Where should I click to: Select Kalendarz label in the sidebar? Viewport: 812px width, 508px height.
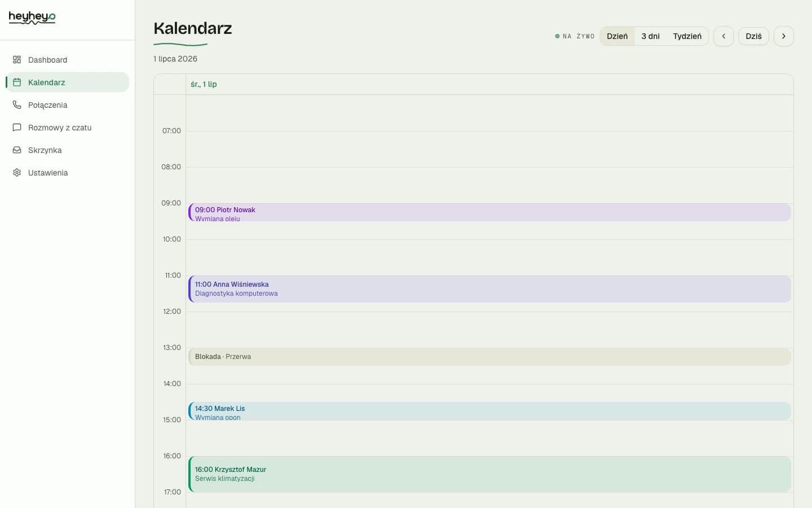[47, 82]
